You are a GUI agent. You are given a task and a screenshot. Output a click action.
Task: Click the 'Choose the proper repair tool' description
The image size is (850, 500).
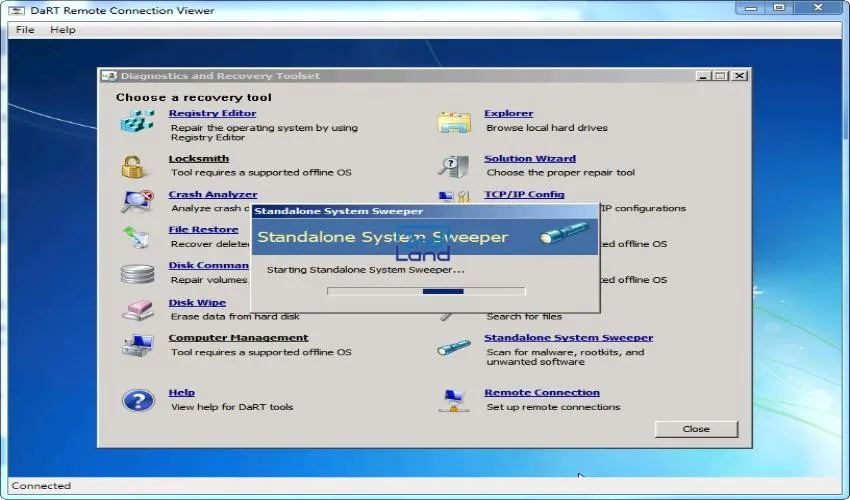tap(561, 172)
